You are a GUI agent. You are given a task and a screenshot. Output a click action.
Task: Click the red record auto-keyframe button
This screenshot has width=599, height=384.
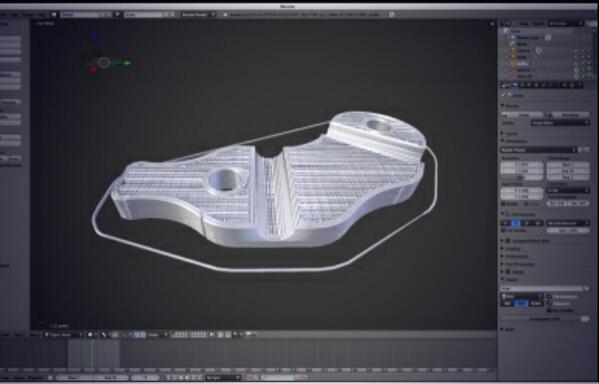click(x=249, y=378)
